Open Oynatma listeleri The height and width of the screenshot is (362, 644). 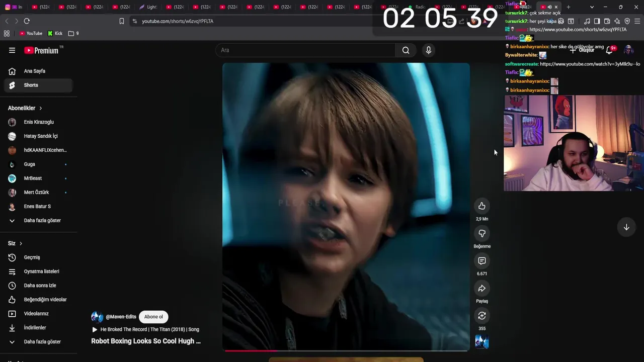click(x=38, y=271)
